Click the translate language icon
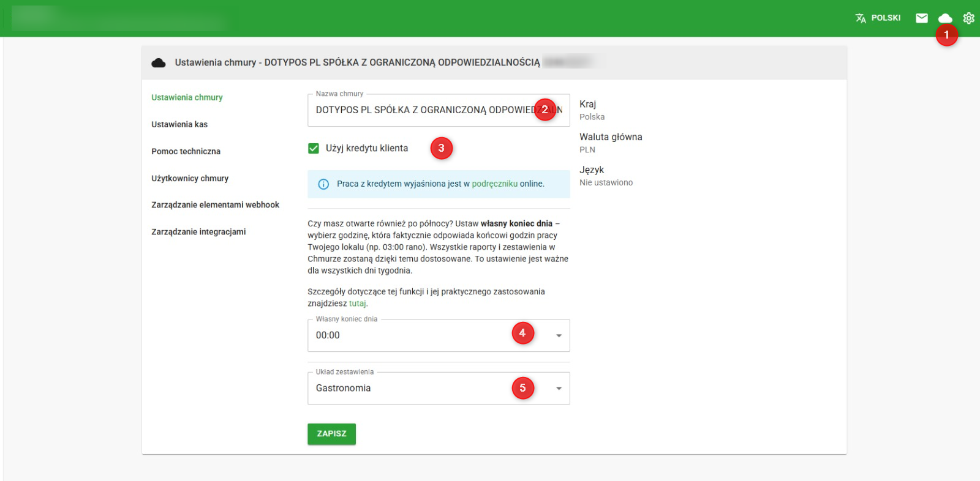This screenshot has height=481, width=980. click(861, 18)
